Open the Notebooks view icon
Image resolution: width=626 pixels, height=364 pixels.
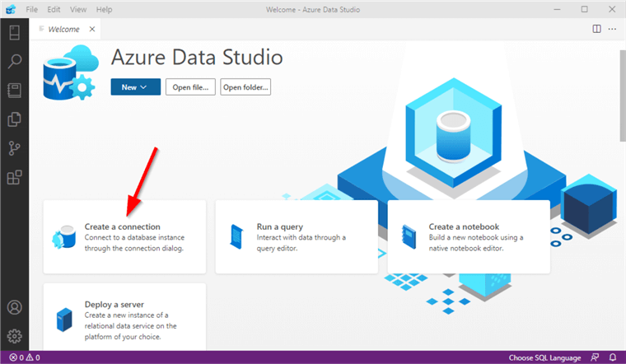click(14, 91)
